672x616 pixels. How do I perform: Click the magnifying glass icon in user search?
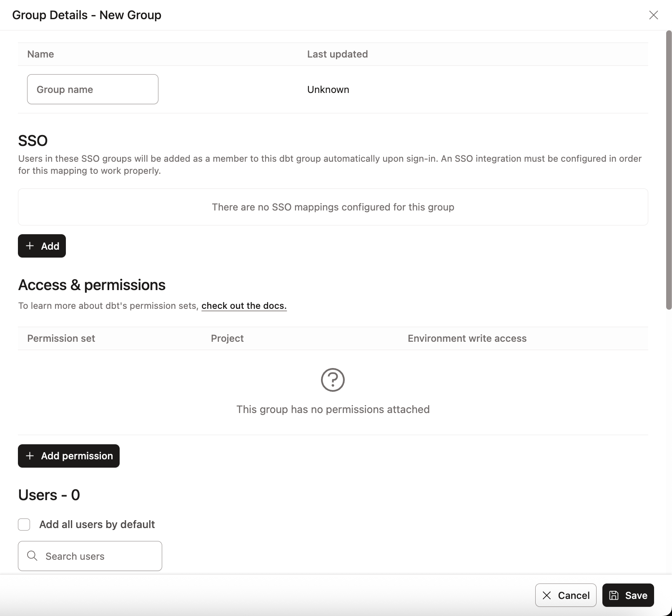(x=32, y=556)
